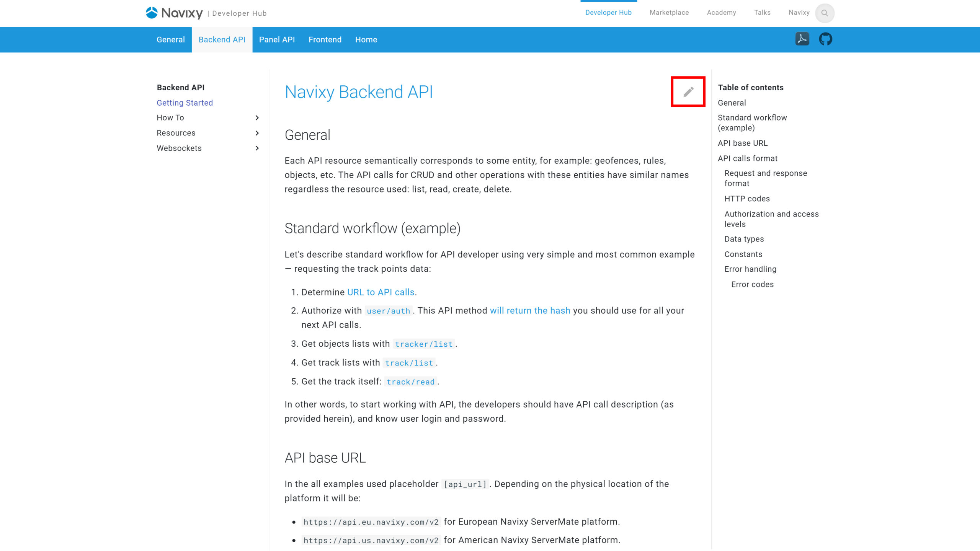Toggle Getting Started sidebar item
The image size is (980, 551).
[x=185, y=102]
